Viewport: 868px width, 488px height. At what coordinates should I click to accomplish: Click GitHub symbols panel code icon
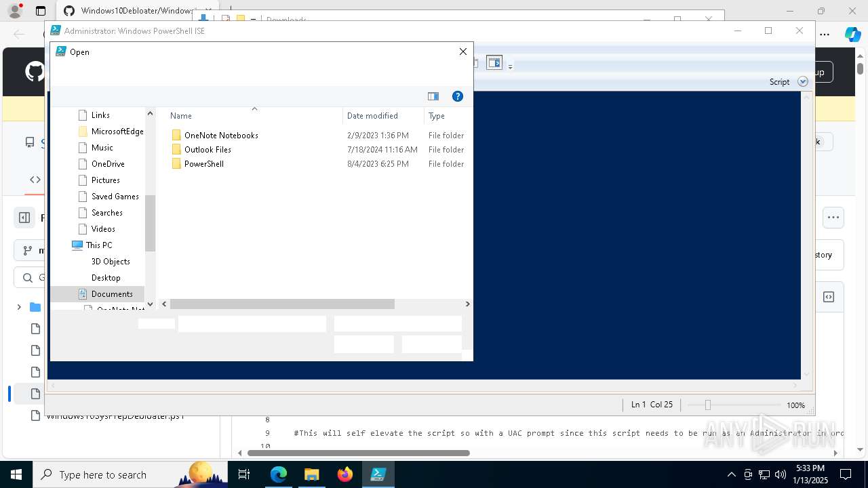(x=829, y=297)
